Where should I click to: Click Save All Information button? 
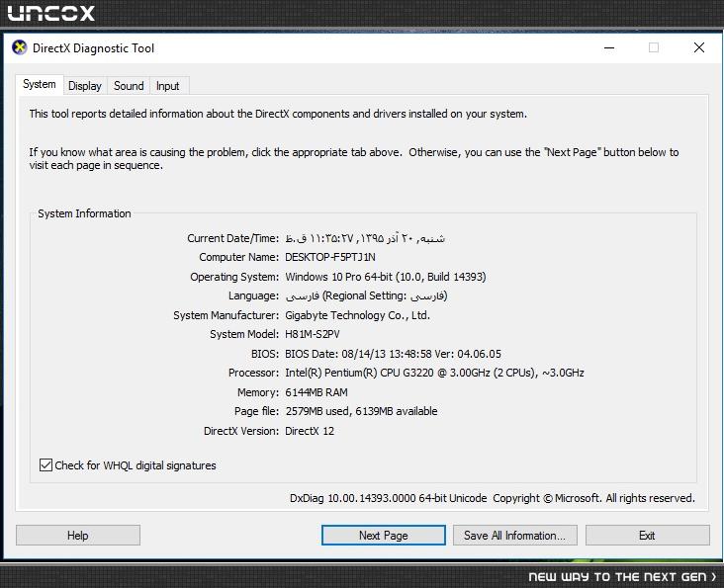coord(515,535)
